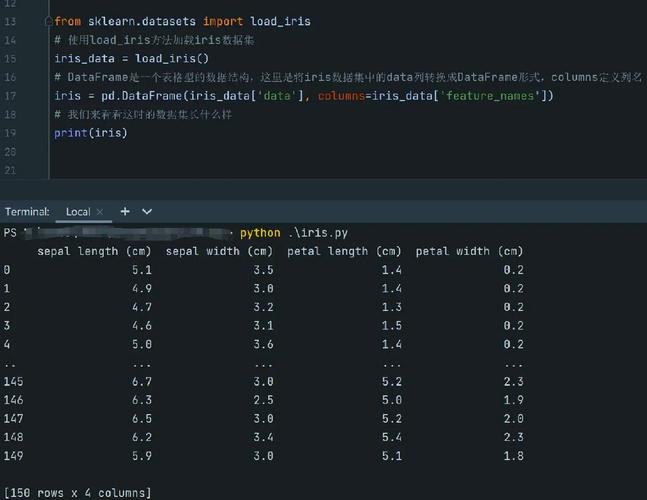Toggle code fold marker on line 13
The image size is (647, 500).
click(x=48, y=21)
